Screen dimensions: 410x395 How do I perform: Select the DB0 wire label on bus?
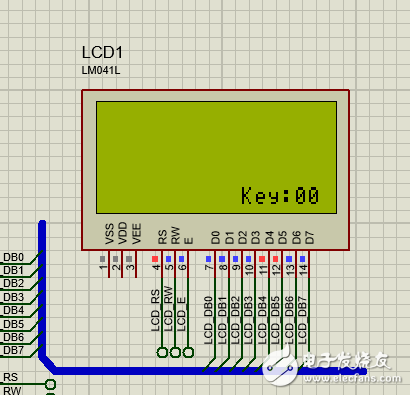(x=13, y=257)
